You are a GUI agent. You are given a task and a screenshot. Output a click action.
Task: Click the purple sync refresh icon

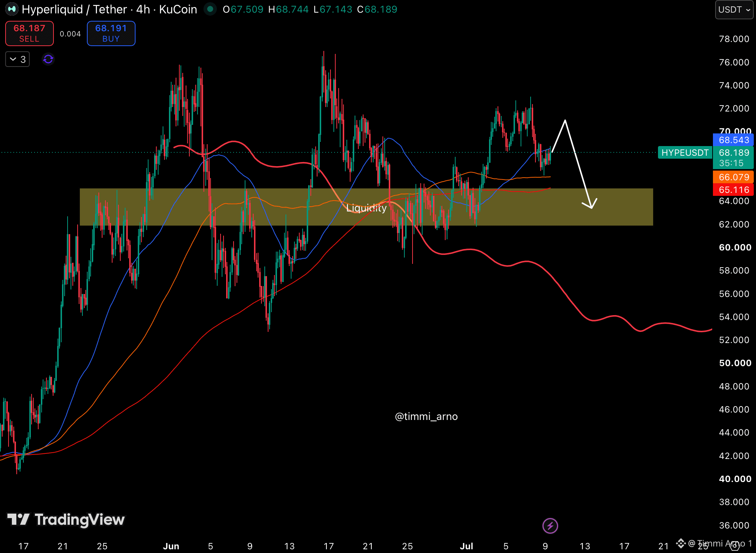coord(48,59)
